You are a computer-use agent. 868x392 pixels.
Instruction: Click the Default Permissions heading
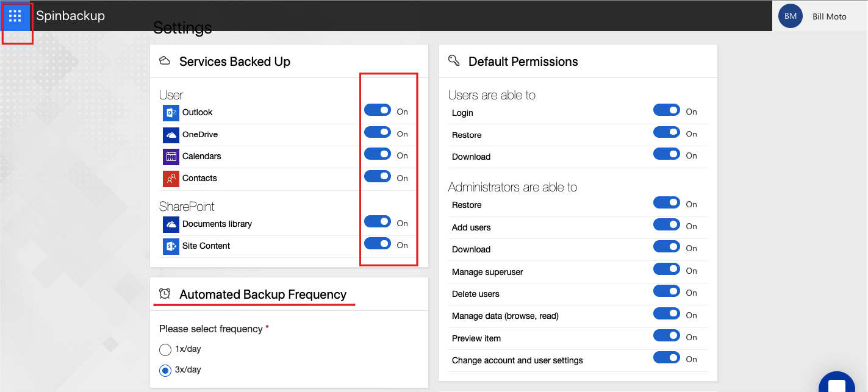pyautogui.click(x=523, y=61)
